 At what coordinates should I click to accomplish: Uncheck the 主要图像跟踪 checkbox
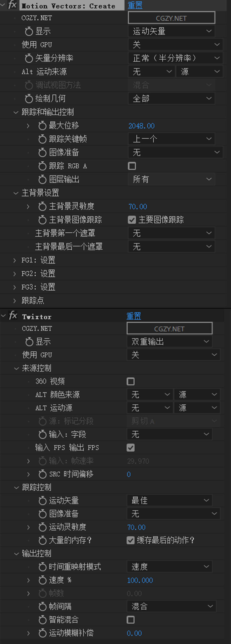click(x=132, y=220)
